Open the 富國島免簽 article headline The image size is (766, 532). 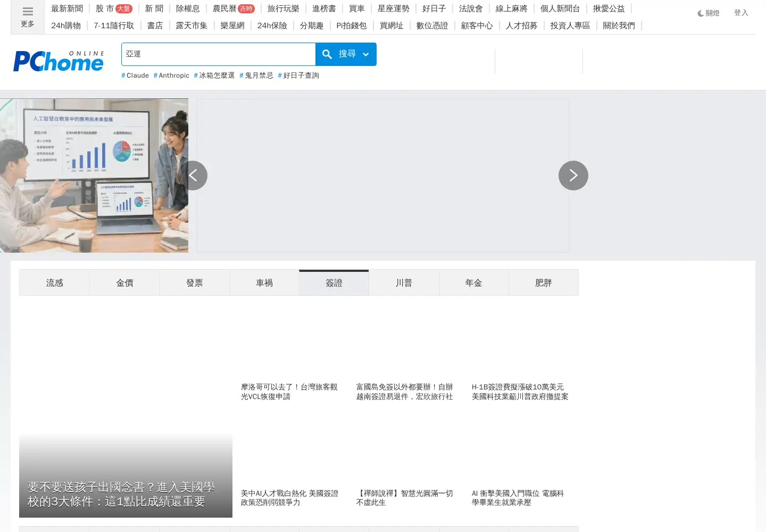tap(405, 392)
